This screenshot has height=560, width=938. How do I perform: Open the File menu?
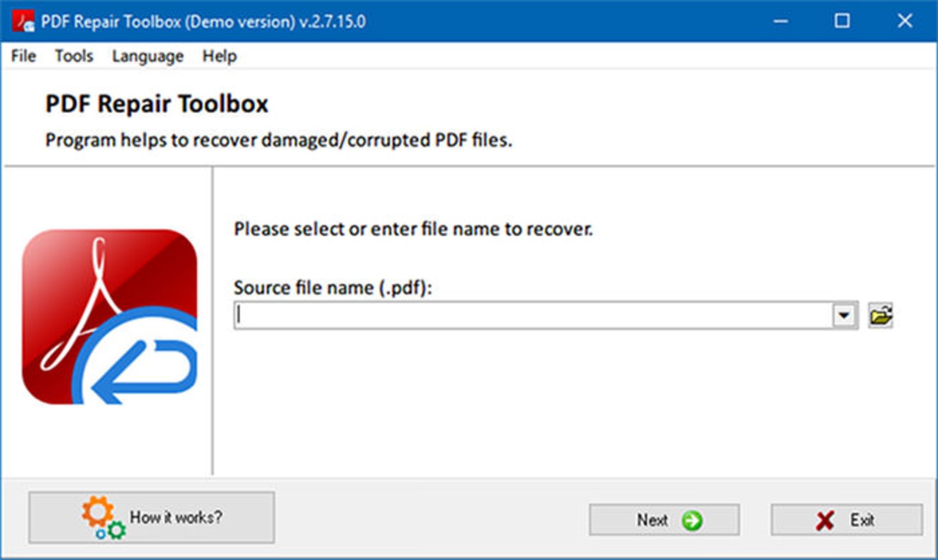click(x=23, y=56)
